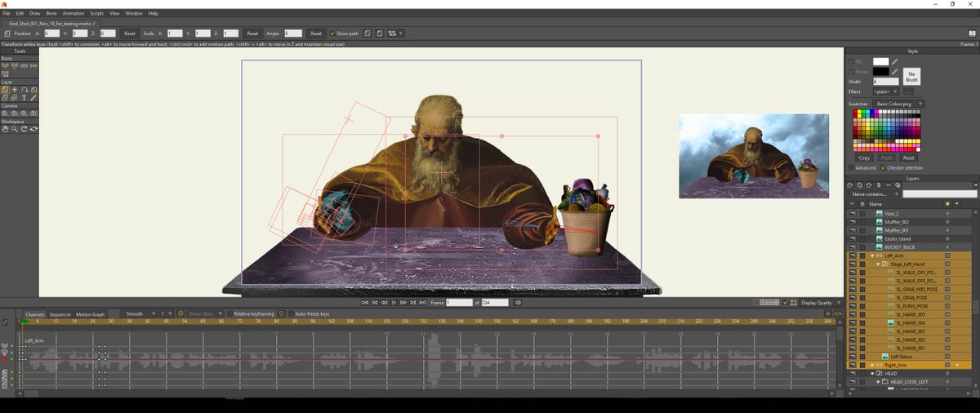Click the stroke Width input field
The image size is (980, 413).
[886, 82]
